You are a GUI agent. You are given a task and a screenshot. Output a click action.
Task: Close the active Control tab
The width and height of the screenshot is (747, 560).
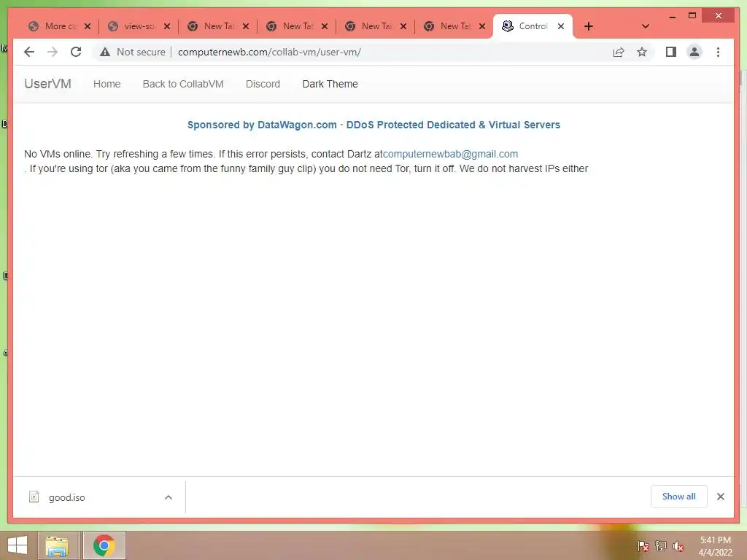click(x=561, y=26)
